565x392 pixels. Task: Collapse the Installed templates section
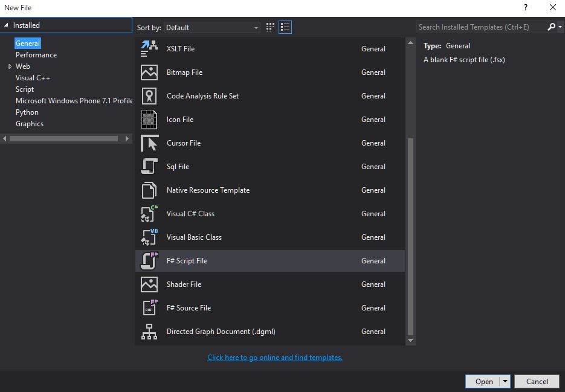[x=7, y=25]
